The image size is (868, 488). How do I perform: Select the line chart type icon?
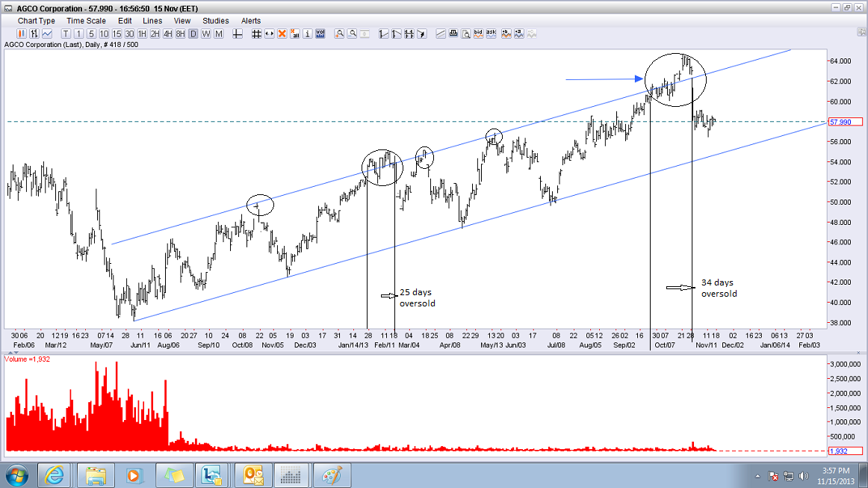tap(47, 34)
